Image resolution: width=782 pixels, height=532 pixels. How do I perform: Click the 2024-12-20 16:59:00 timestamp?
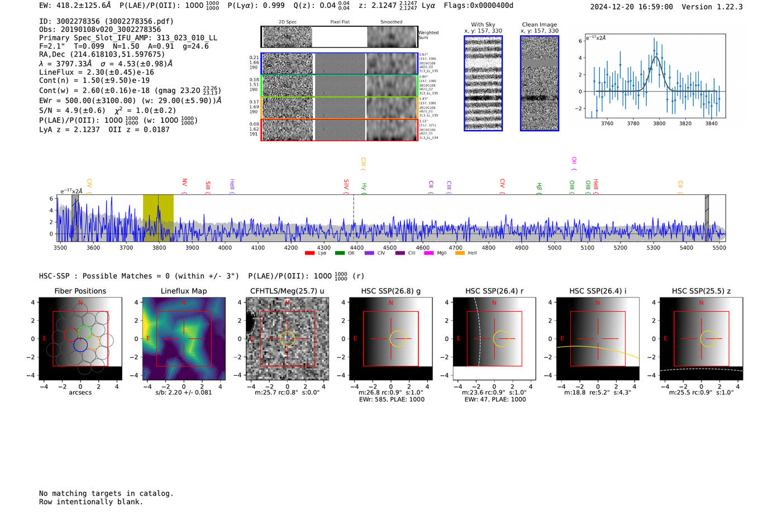[x=631, y=7]
